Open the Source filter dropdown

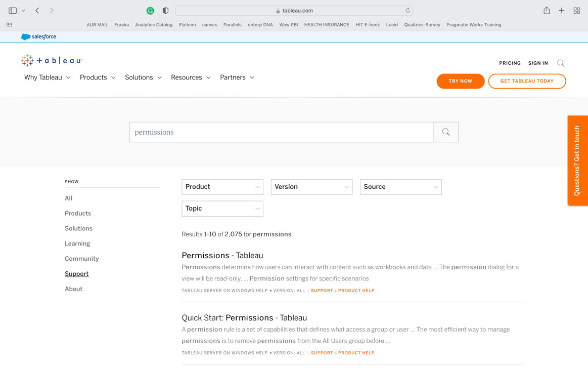401,187
